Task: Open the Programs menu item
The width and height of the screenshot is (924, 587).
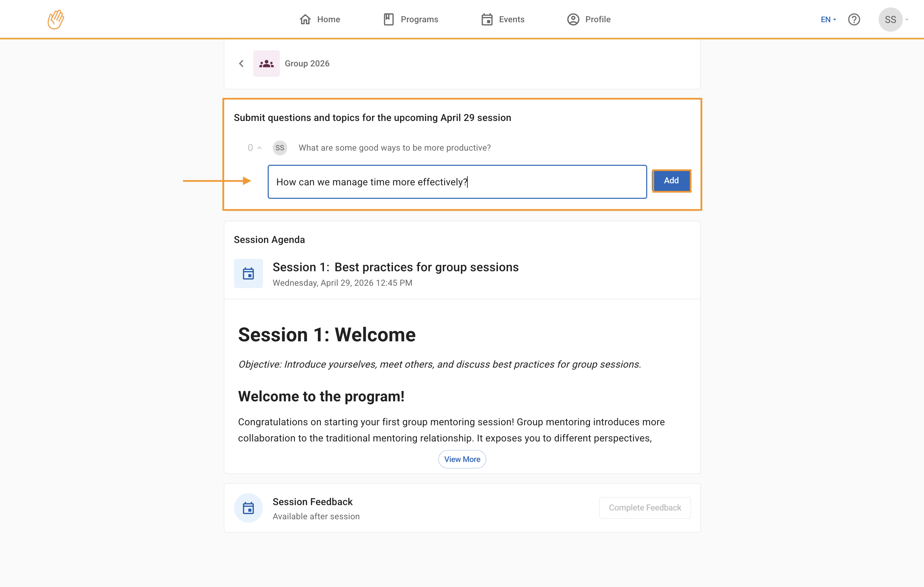Action: pyautogui.click(x=419, y=19)
